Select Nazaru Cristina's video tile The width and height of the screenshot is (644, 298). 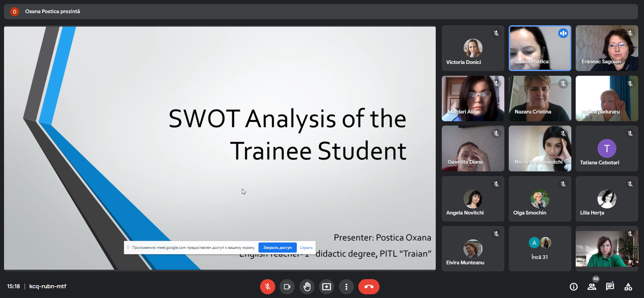540,98
